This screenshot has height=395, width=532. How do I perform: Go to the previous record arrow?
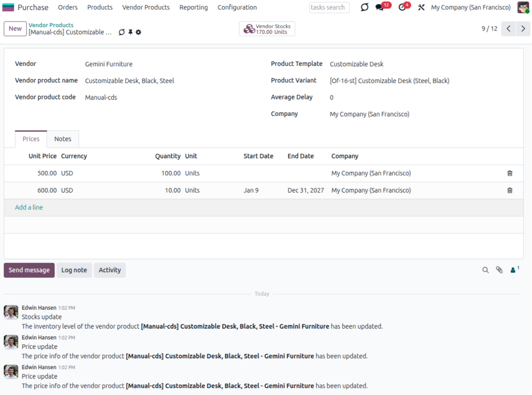(508, 29)
